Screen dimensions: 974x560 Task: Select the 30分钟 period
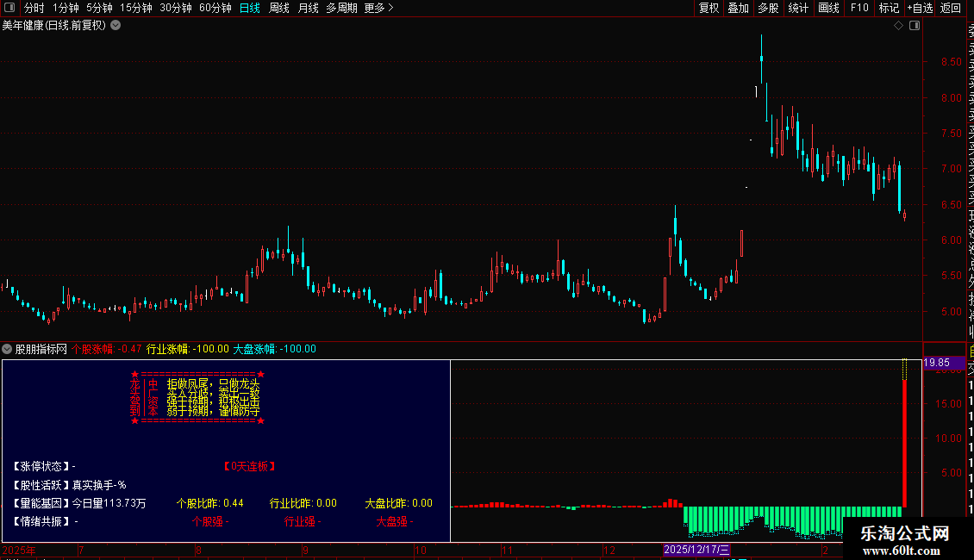point(176,8)
